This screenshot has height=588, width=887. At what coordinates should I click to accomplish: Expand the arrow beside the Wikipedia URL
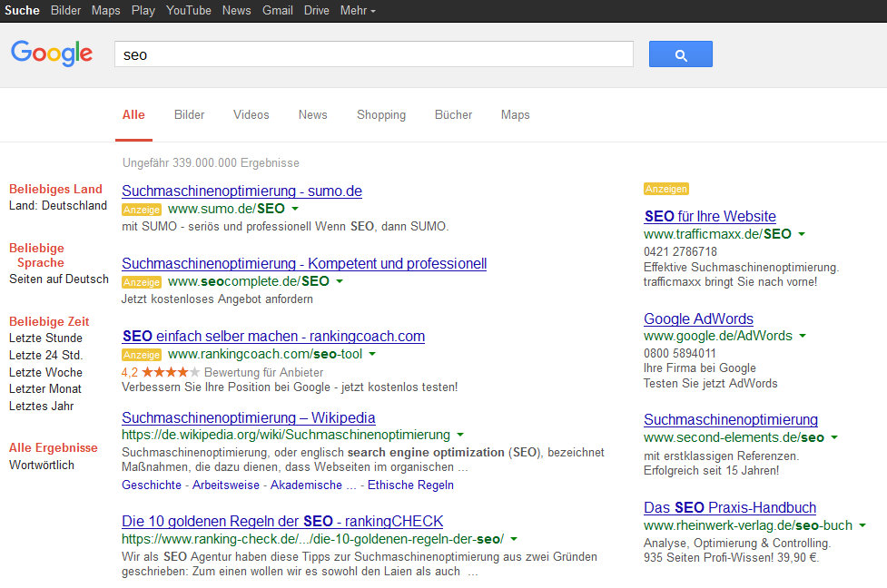tap(460, 435)
